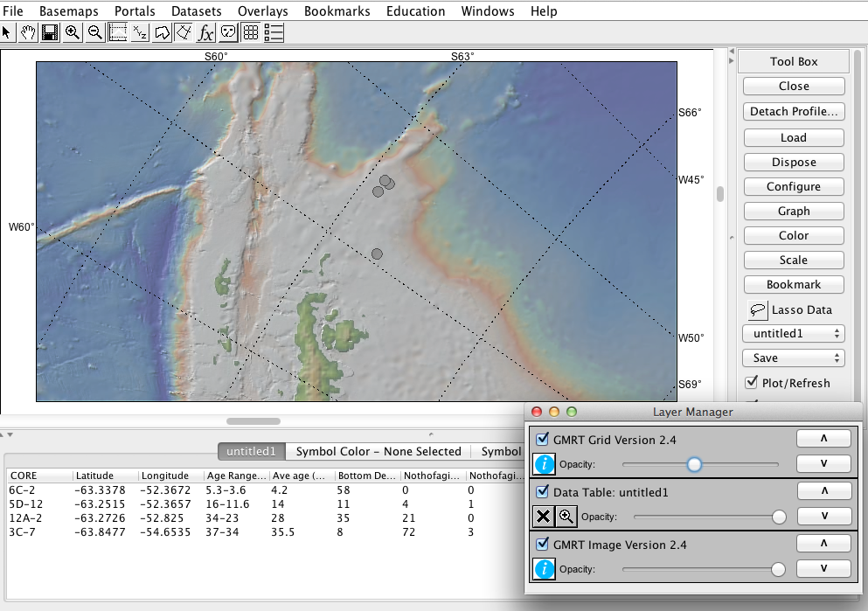Expand the Save dropdown in Tool Box
The height and width of the screenshot is (611, 868).
coord(794,358)
